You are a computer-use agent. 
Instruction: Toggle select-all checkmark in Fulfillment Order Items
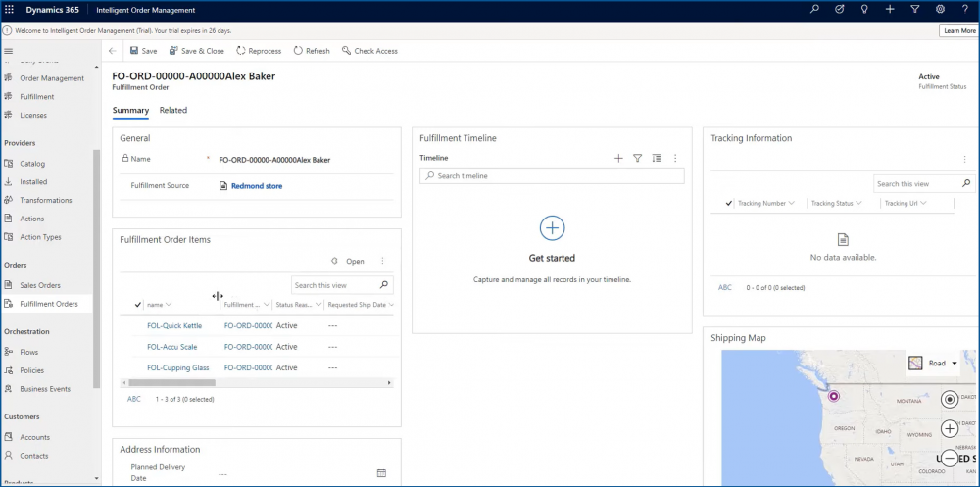tap(137, 305)
